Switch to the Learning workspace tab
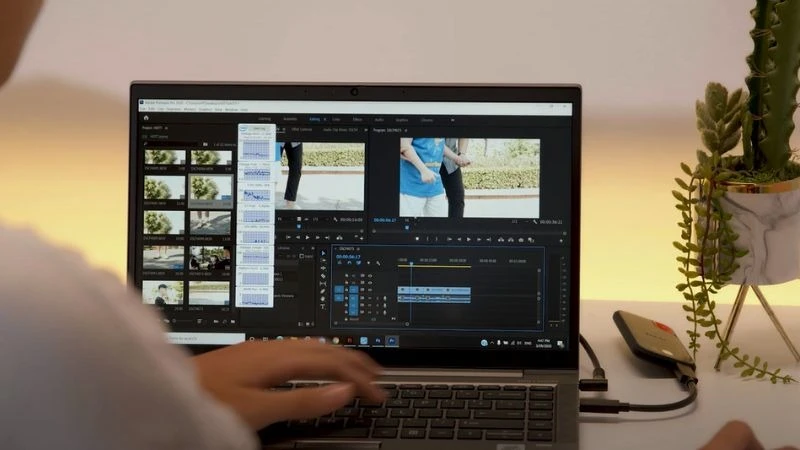800x450 pixels. 264,119
